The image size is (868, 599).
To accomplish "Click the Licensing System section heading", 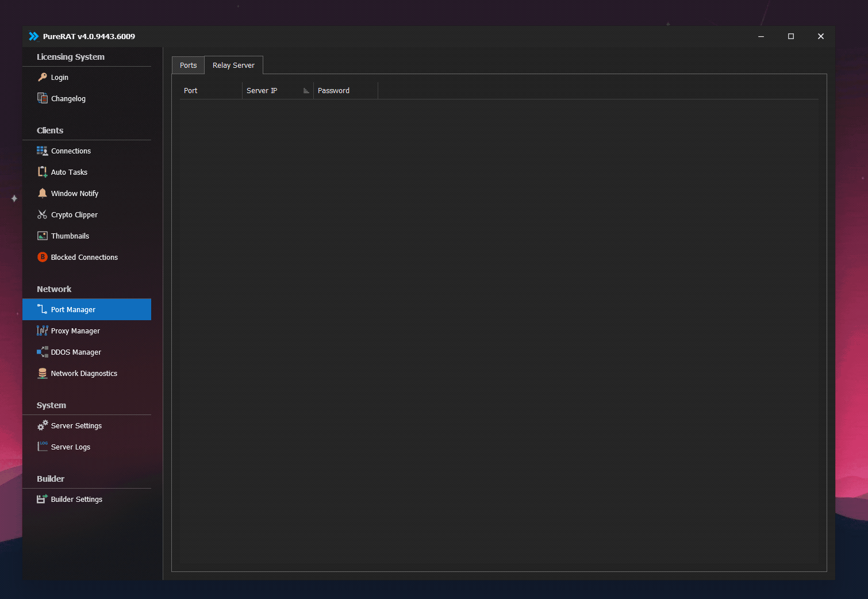I will click(x=71, y=57).
